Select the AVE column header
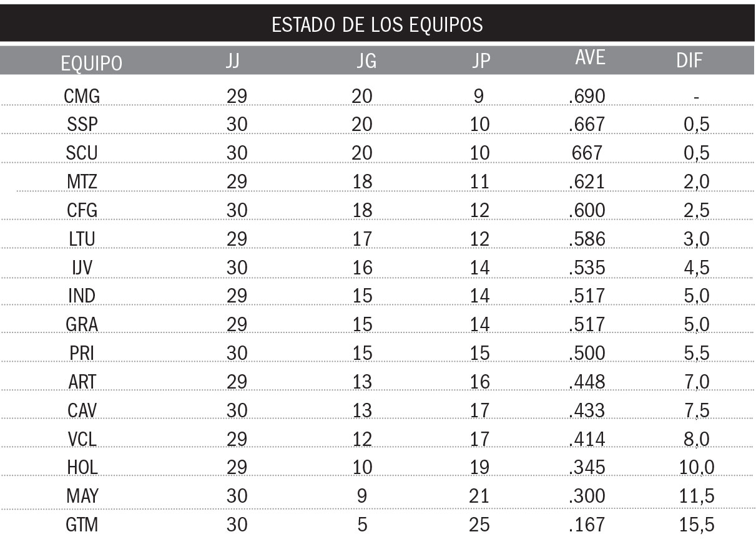 point(590,57)
